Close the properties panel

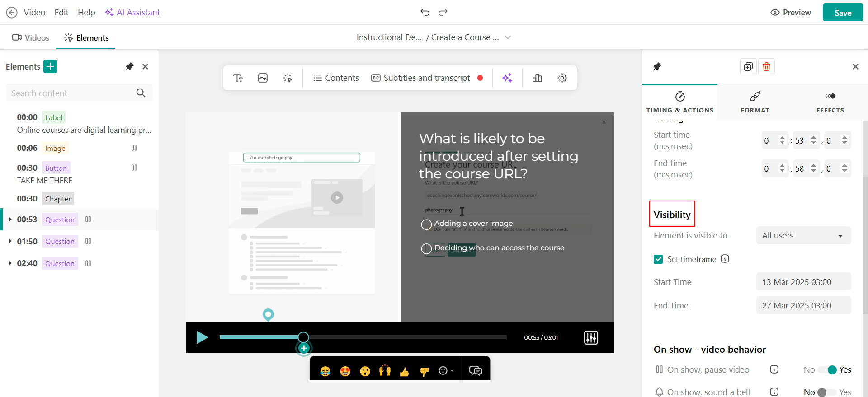click(x=855, y=67)
